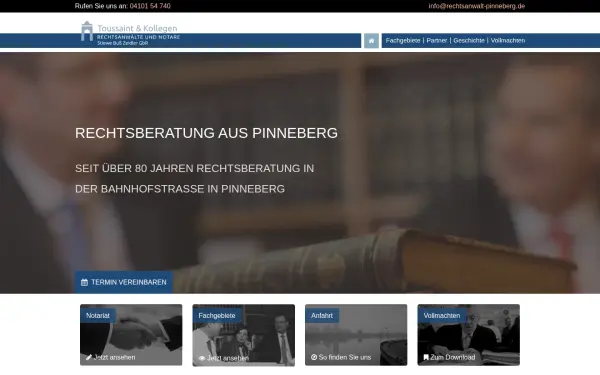Viewport: 600px width, 375px height.
Task: Open Vollmachten menu item in navigation
Action: [x=508, y=41]
